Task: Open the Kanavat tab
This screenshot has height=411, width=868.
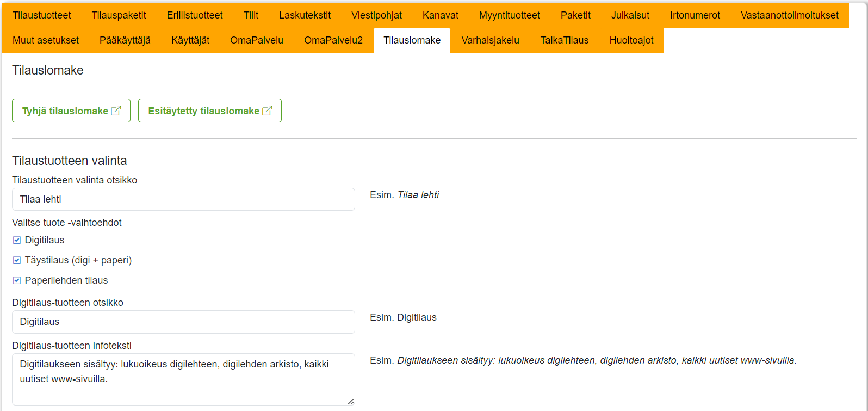Action: (441, 15)
